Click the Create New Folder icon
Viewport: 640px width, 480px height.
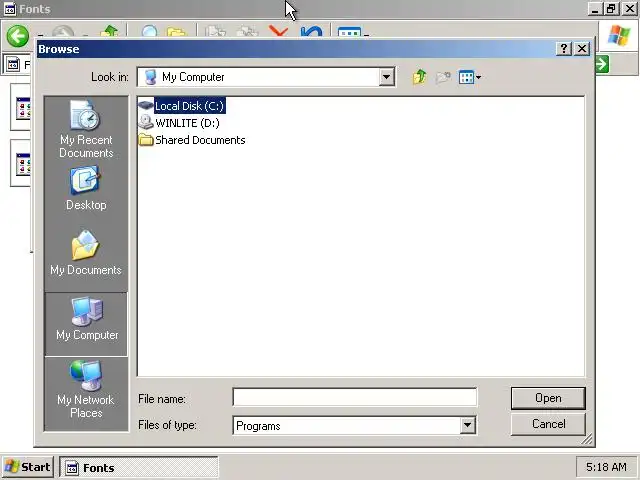(443, 77)
